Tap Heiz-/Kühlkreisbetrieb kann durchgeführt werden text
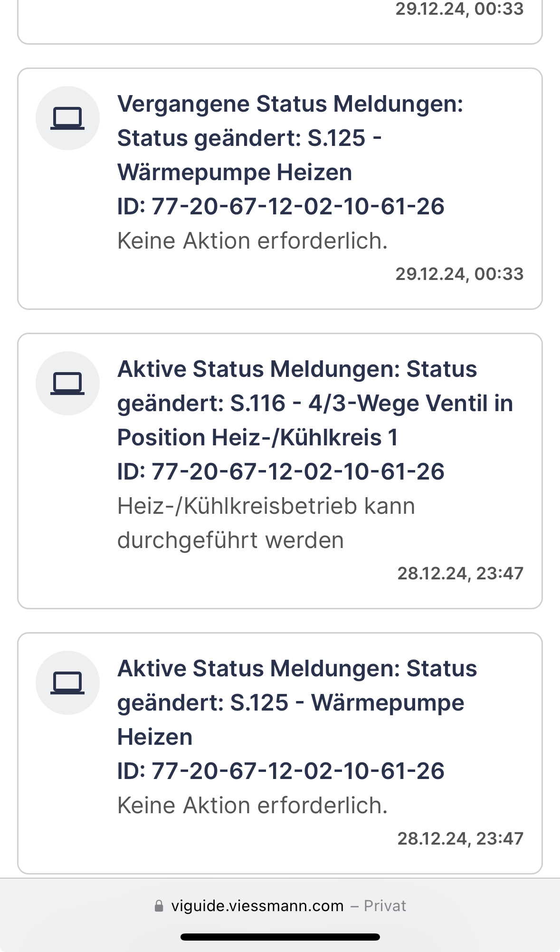This screenshot has width=560, height=952. (266, 523)
